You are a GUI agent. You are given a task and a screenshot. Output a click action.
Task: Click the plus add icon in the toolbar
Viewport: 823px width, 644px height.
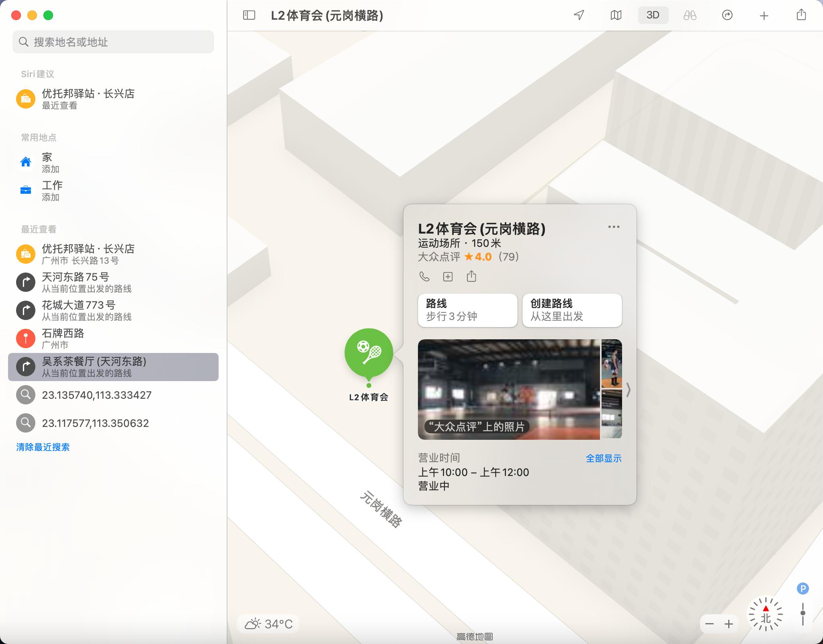pyautogui.click(x=764, y=16)
